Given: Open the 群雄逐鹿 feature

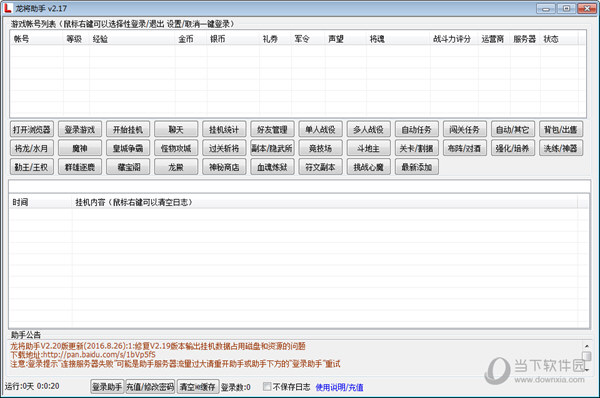Looking at the screenshot, I should pyautogui.click(x=80, y=167).
